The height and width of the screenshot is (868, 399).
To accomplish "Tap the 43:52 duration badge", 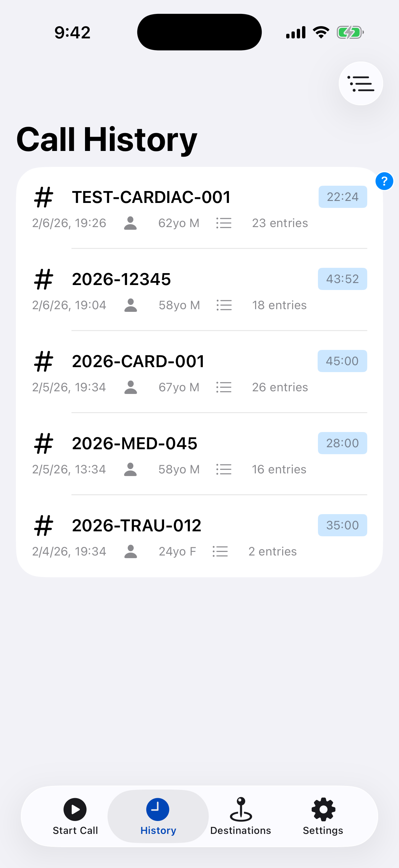I will tap(342, 279).
